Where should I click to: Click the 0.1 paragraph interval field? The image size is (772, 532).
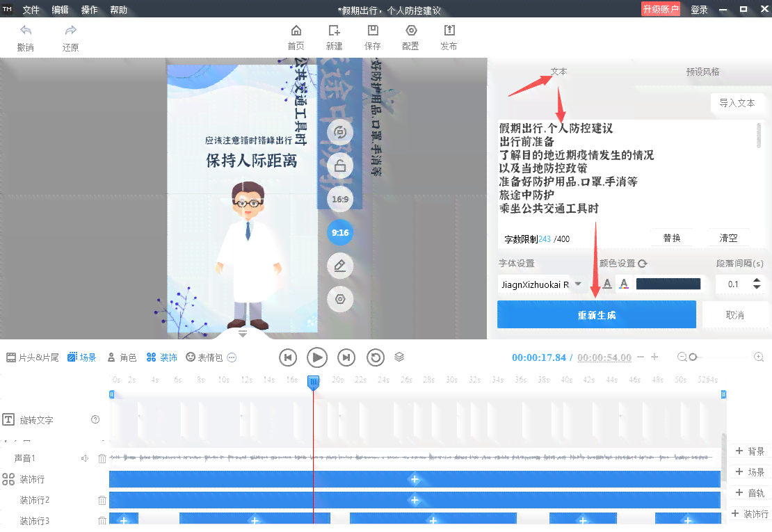[733, 284]
